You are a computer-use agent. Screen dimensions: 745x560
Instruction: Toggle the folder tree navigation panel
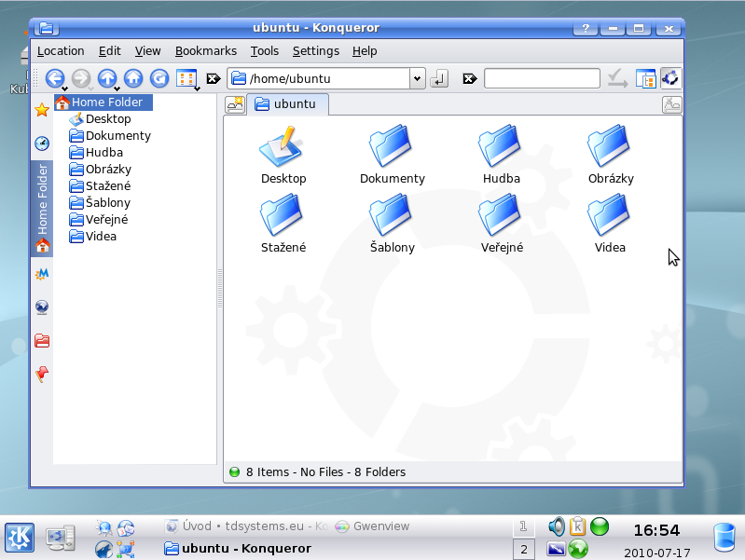[x=646, y=78]
